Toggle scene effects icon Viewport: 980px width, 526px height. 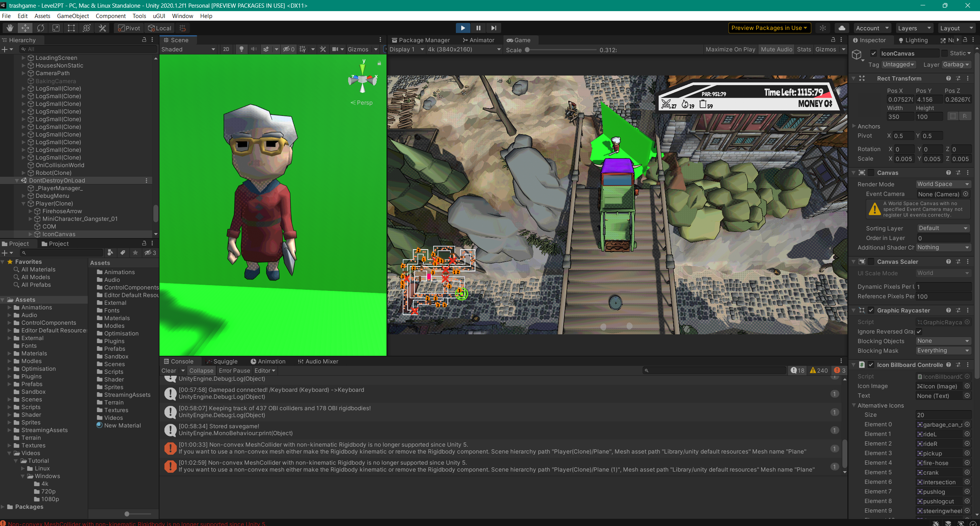click(266, 49)
